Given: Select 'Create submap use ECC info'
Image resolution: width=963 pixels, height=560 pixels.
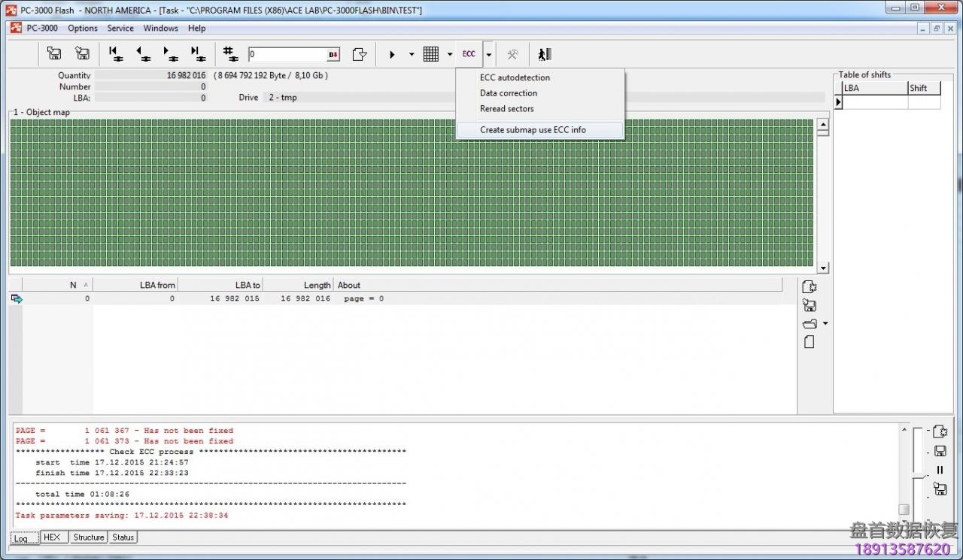Looking at the screenshot, I should pos(533,130).
